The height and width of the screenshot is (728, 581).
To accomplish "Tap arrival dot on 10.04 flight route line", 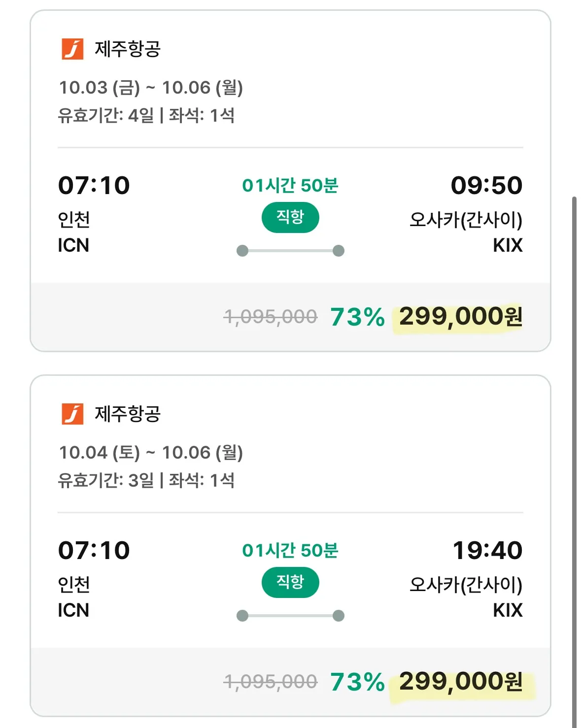I will (x=339, y=616).
